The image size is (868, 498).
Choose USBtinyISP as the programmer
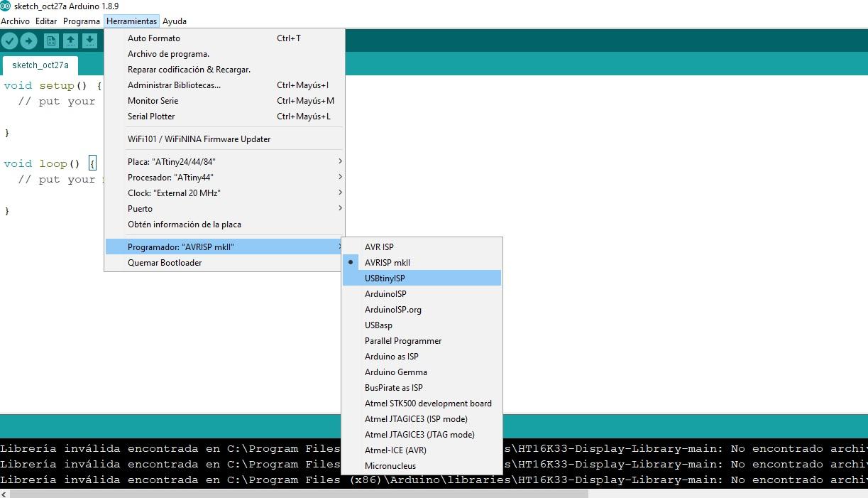(x=385, y=278)
